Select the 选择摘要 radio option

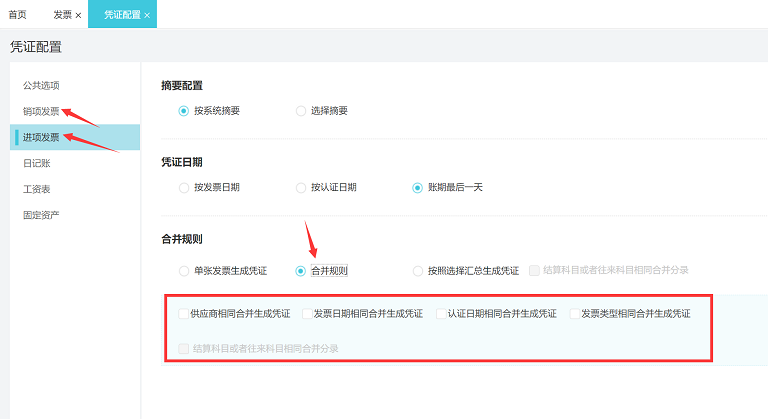point(301,111)
